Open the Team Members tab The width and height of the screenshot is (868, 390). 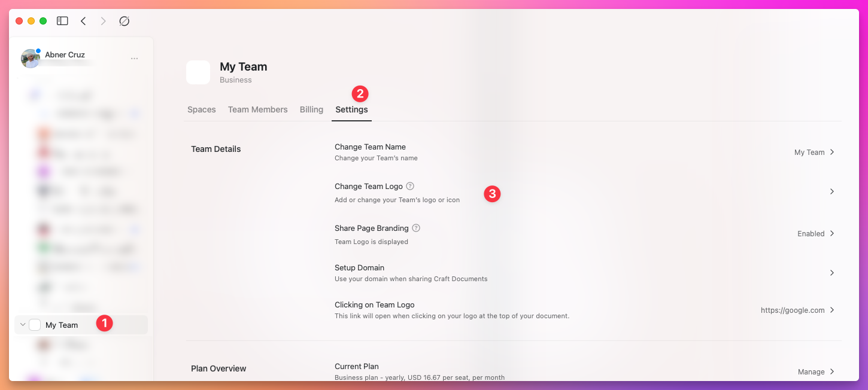click(258, 109)
